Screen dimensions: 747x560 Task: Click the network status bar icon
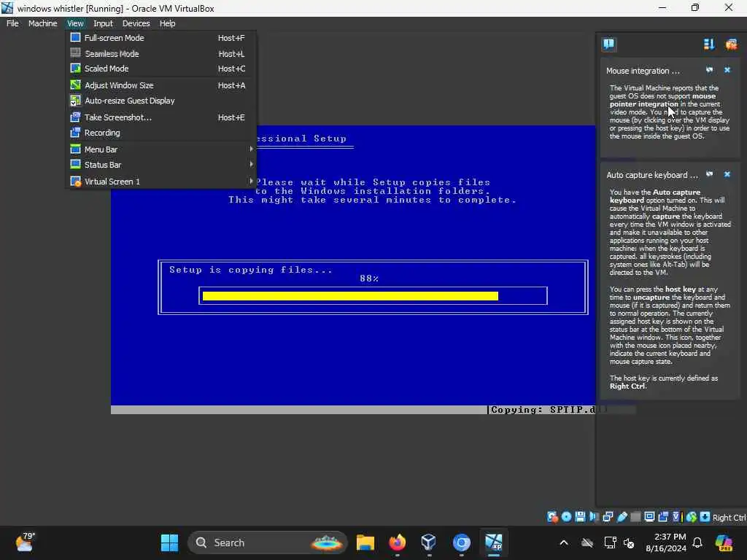(608, 517)
